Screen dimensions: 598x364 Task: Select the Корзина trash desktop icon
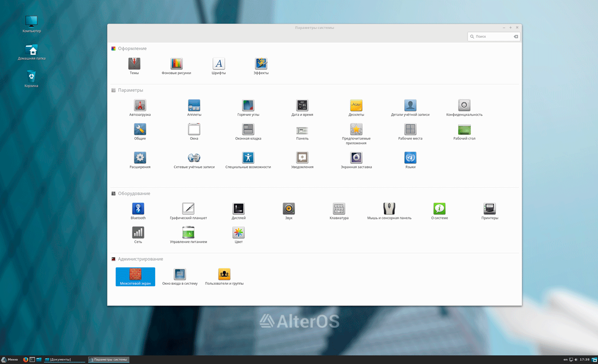pyautogui.click(x=31, y=79)
